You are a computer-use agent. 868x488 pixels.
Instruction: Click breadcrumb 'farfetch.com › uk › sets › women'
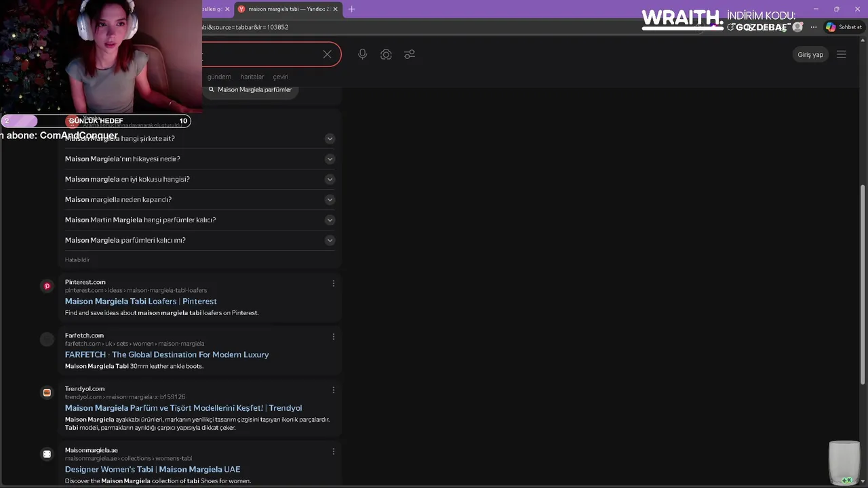click(134, 344)
